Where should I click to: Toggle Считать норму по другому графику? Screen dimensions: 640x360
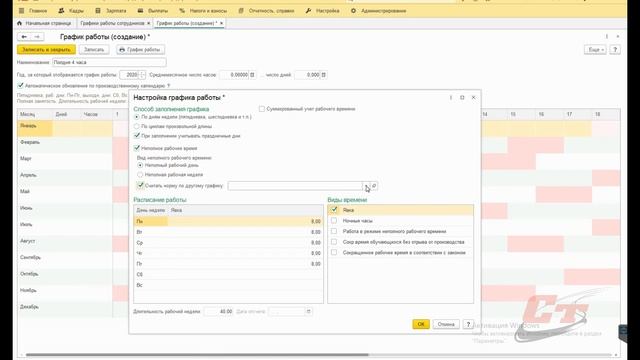point(140,185)
